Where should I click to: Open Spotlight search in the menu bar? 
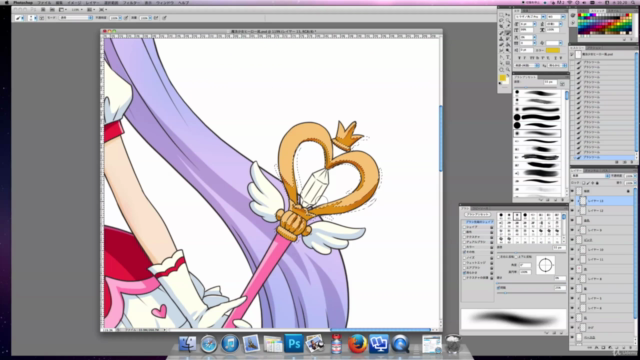pyautogui.click(x=634, y=2)
